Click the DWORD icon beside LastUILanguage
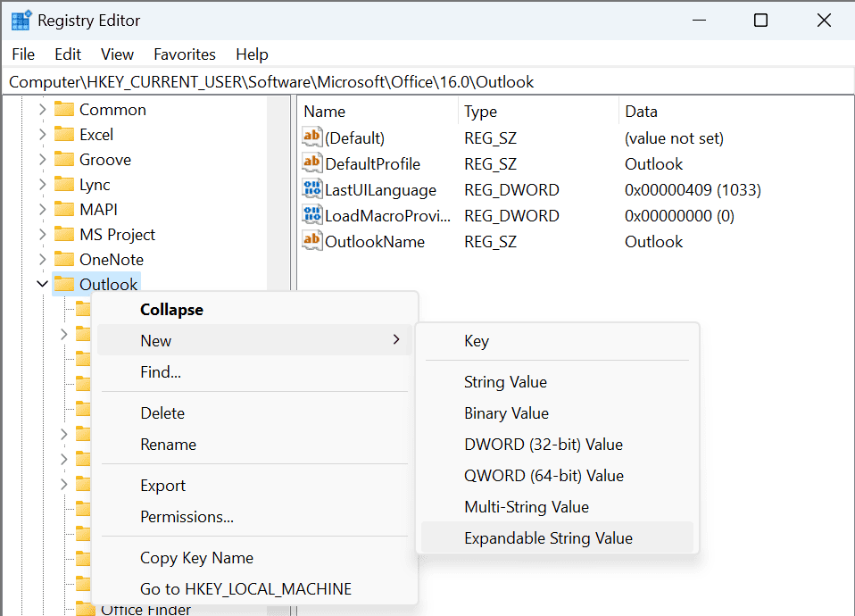The image size is (855, 616). click(x=311, y=188)
